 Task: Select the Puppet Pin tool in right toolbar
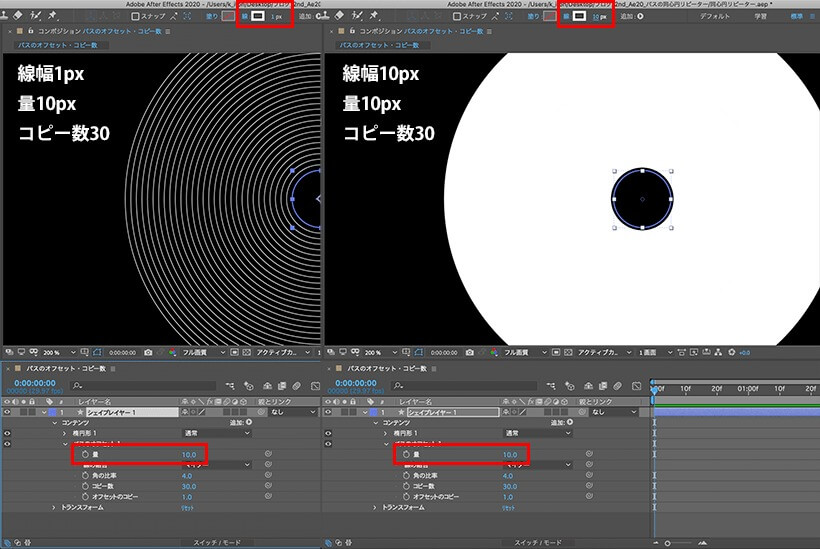373,16
